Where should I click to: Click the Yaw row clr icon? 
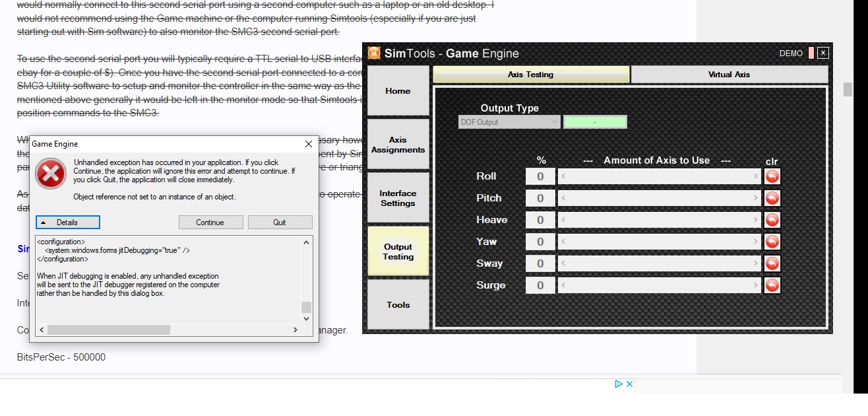772,242
